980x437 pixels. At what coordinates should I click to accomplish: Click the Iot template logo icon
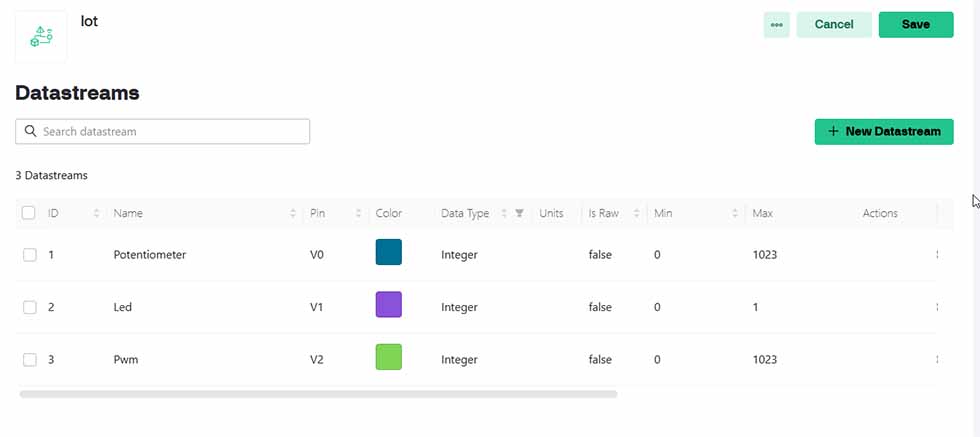tap(41, 36)
